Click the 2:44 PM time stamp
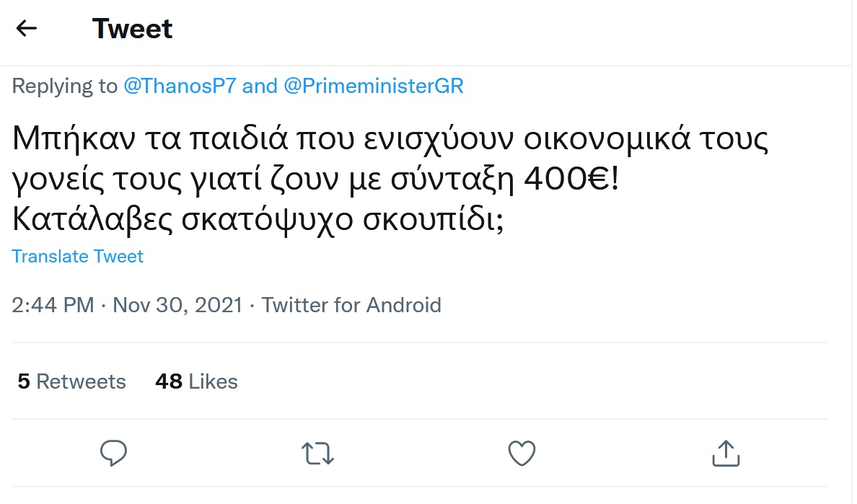Image resolution: width=857 pixels, height=504 pixels. point(53,305)
